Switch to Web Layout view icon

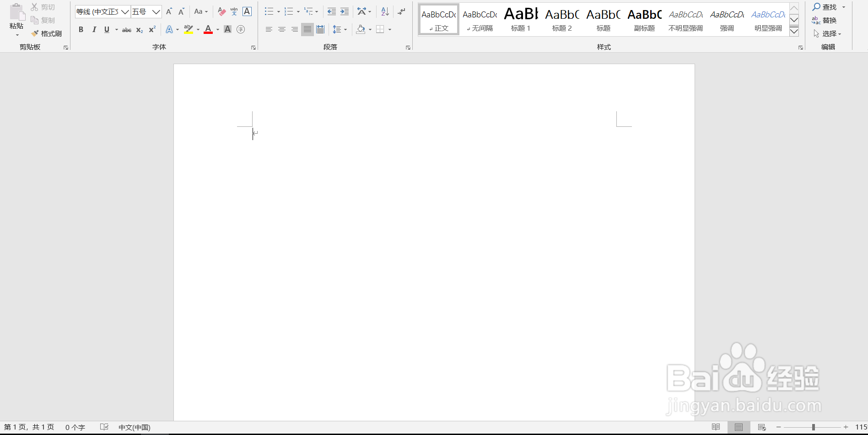762,427
